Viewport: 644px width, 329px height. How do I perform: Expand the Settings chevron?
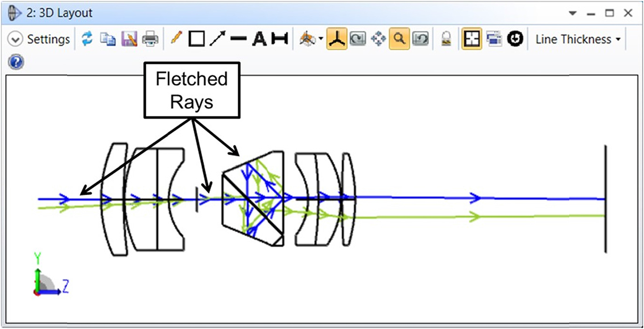[15, 40]
